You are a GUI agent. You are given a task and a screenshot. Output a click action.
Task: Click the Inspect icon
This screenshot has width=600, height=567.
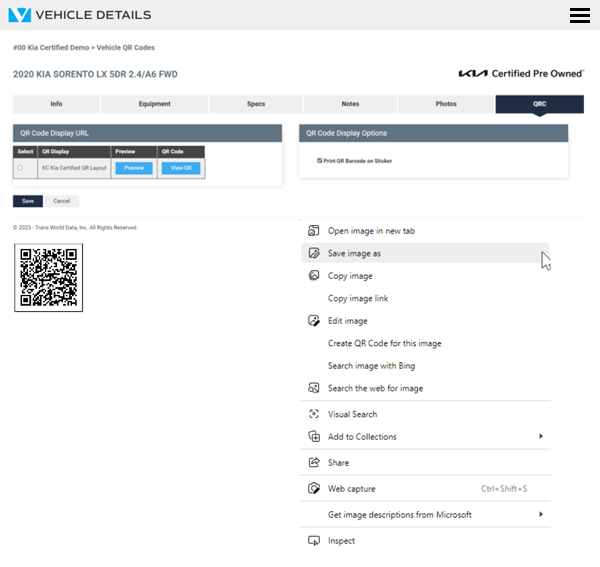click(x=314, y=541)
